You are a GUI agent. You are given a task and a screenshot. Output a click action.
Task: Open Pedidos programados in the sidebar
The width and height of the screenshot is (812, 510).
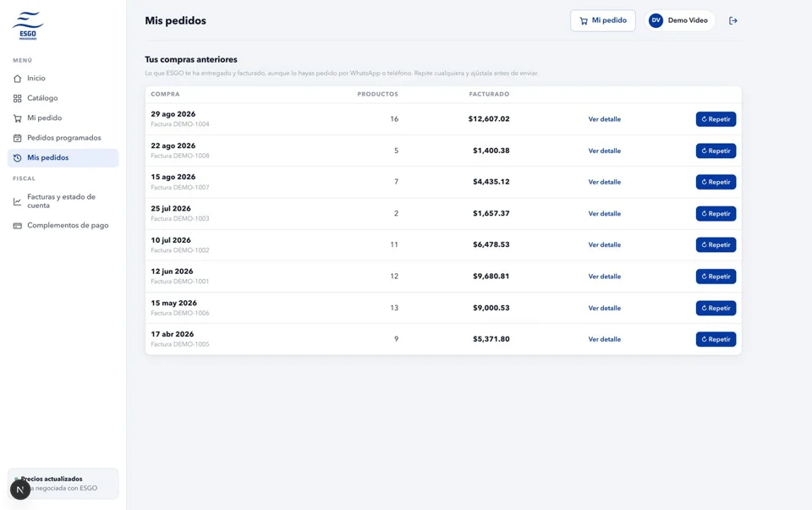tap(63, 138)
